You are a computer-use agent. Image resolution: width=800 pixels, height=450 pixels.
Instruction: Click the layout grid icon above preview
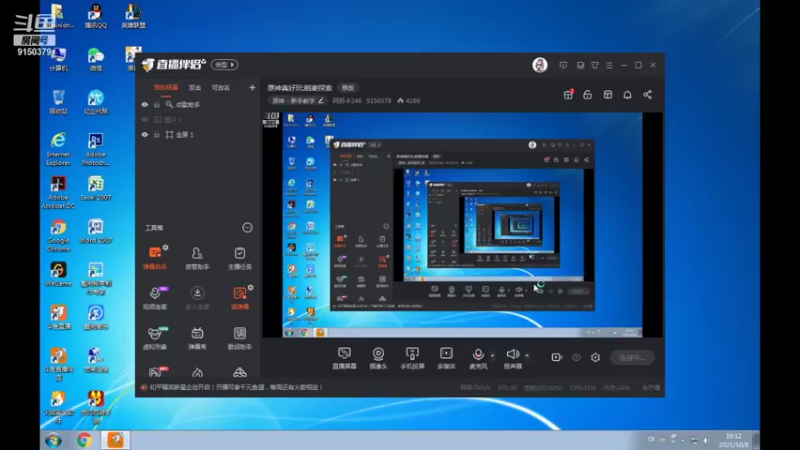[x=608, y=95]
